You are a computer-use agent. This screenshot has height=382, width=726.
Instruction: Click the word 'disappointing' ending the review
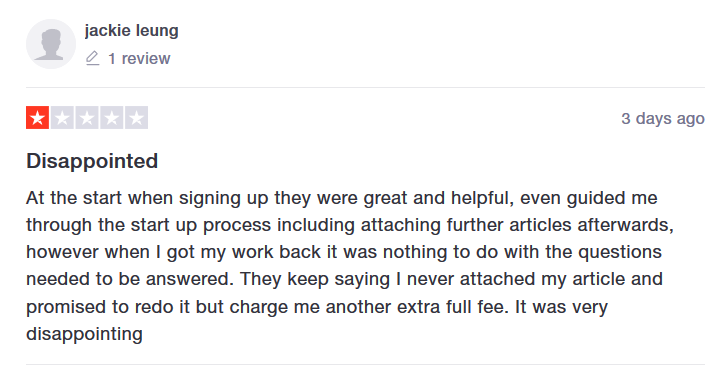pos(84,334)
